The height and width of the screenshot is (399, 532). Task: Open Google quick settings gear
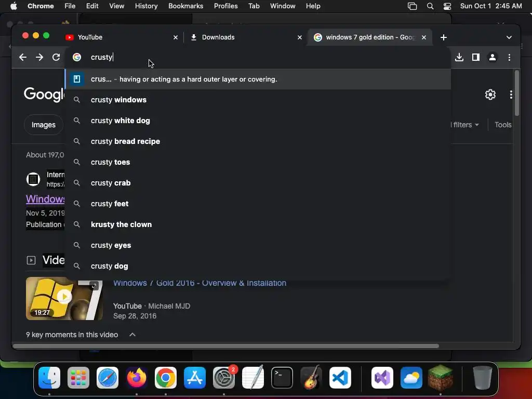click(x=490, y=95)
